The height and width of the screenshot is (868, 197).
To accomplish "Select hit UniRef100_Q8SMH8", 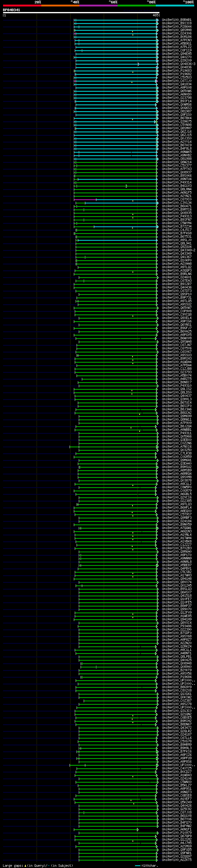I will tap(176, 30).
